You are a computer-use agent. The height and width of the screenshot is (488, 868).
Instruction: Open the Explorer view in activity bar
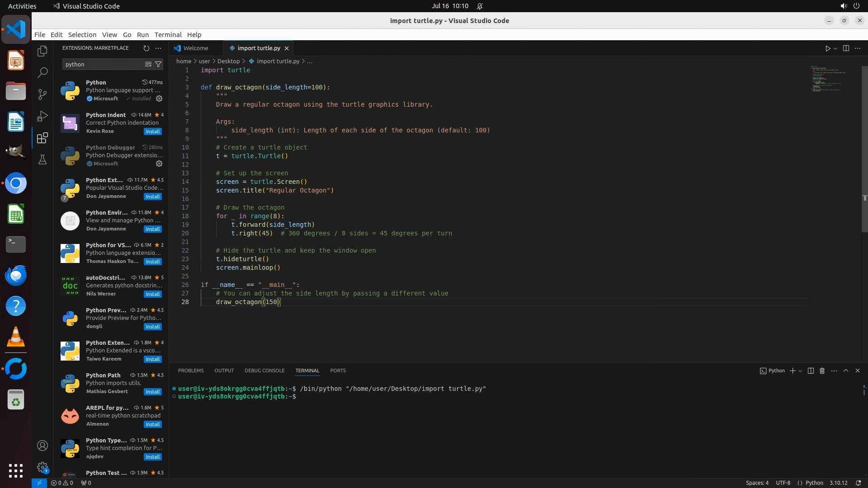[42, 51]
